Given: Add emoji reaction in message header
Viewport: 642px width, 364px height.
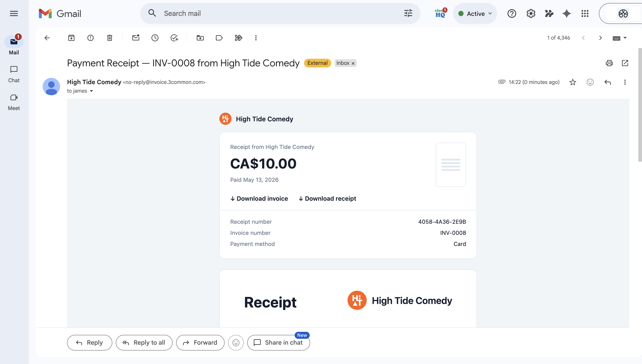Looking at the screenshot, I should tap(590, 82).
